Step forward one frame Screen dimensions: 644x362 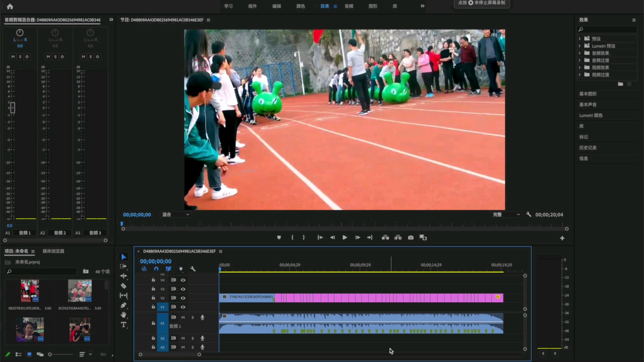[358, 237]
